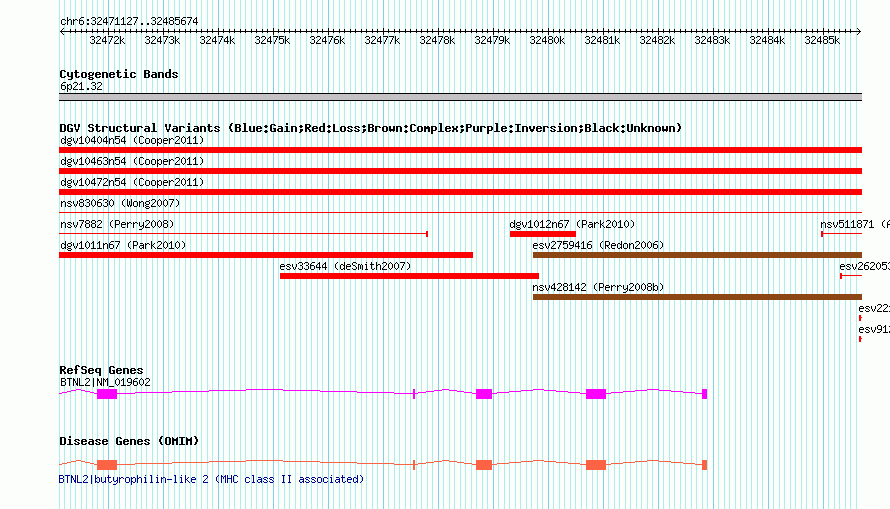Click the red bar of esv33644
Image resolution: width=890 pixels, height=509 pixels.
409,276
